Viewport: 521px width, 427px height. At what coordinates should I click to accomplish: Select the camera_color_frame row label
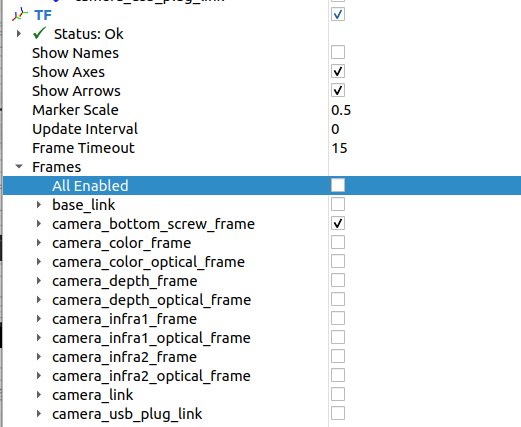(122, 243)
